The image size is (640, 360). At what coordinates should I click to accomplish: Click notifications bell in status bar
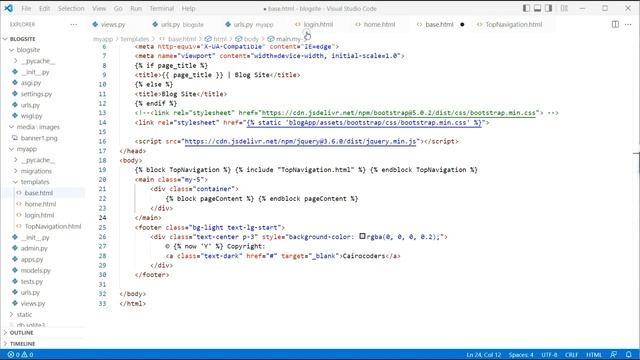(629, 355)
